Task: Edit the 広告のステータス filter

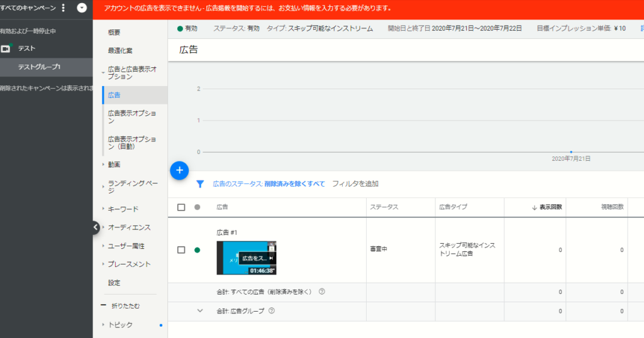Action: pyautogui.click(x=269, y=184)
